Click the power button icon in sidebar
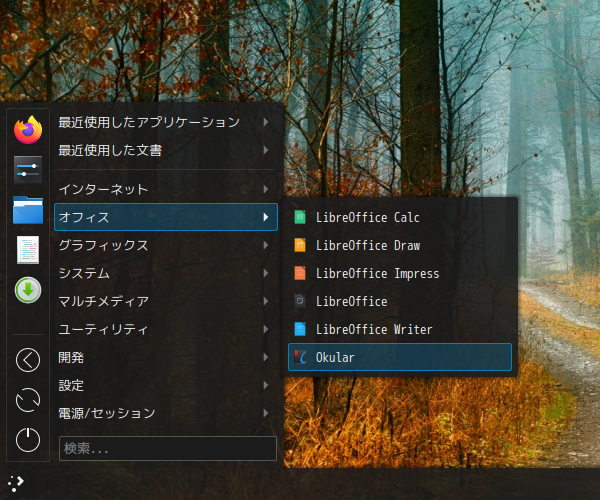This screenshot has height=500, width=600. [28, 440]
